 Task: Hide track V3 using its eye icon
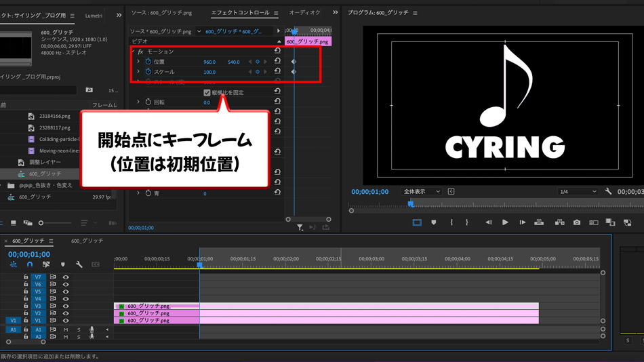pos(66,306)
